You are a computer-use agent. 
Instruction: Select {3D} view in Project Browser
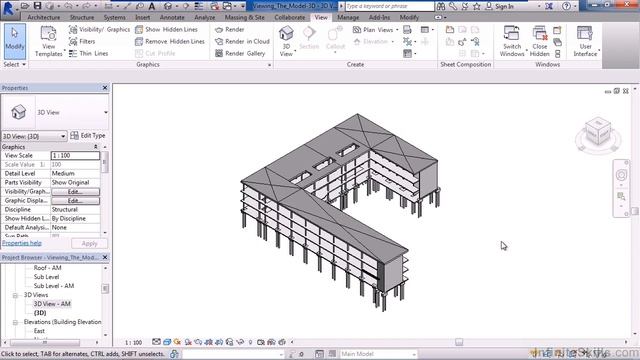[40, 313]
